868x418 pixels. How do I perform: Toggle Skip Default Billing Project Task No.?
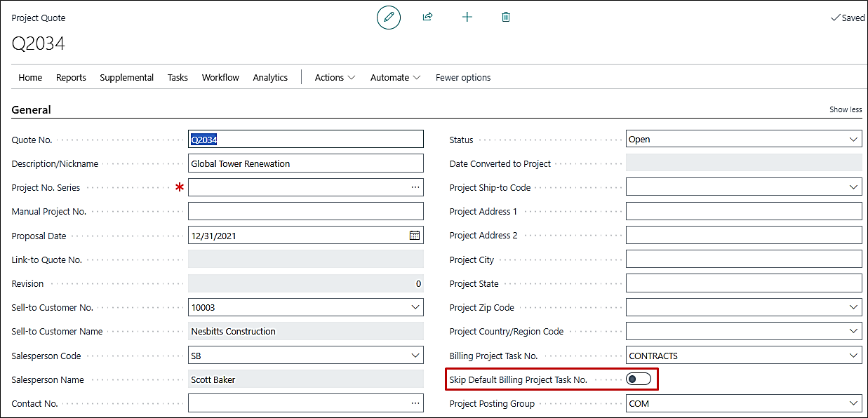(x=639, y=379)
